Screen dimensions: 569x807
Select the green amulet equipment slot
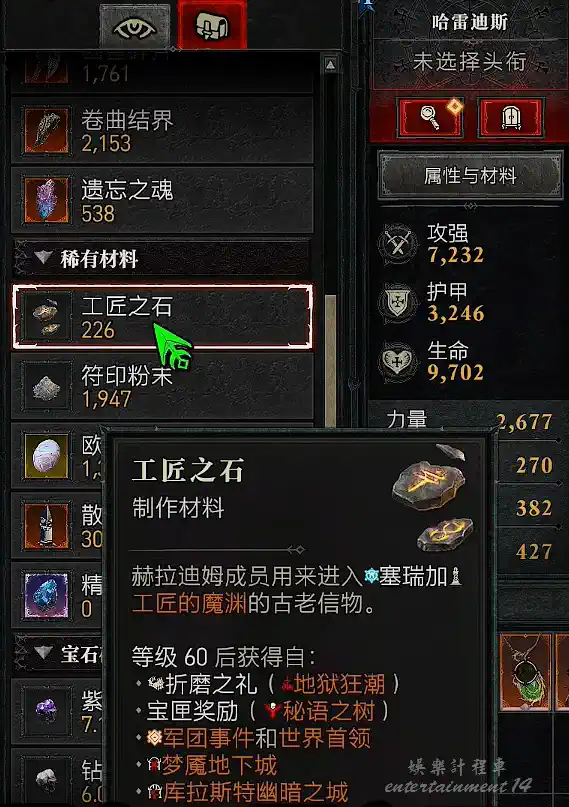(x=525, y=672)
